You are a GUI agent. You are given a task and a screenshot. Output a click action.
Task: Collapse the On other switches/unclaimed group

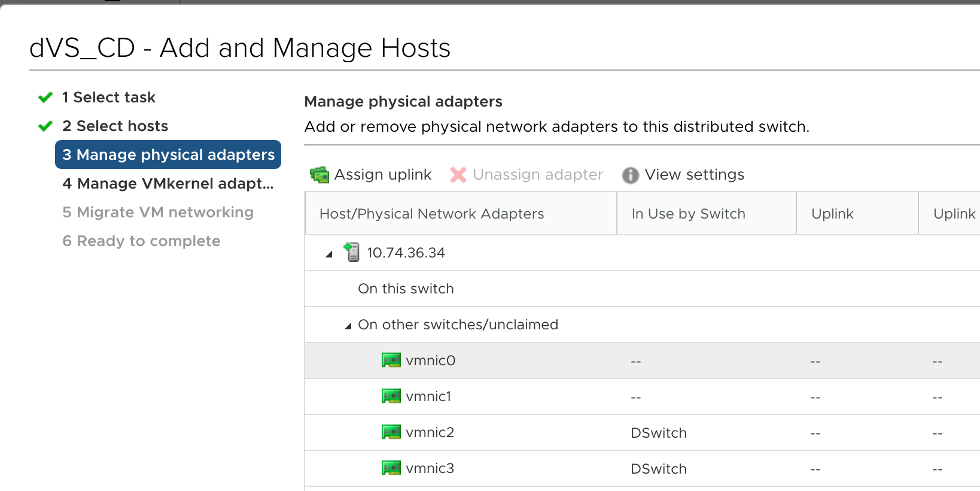click(x=348, y=326)
